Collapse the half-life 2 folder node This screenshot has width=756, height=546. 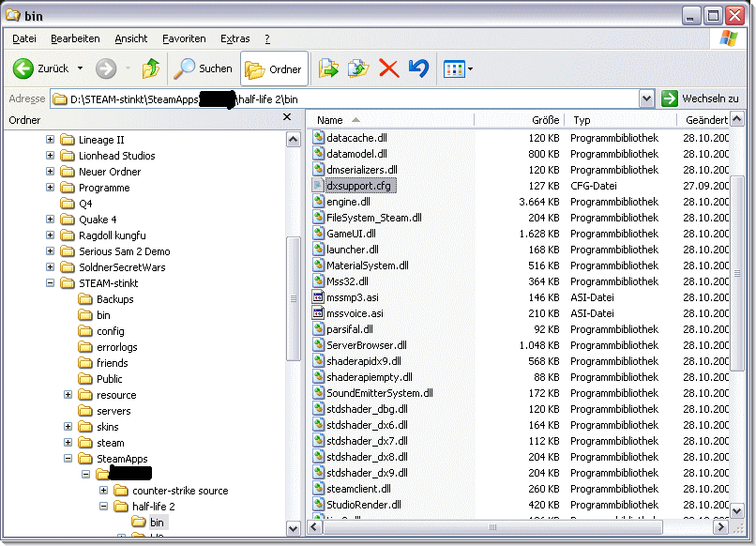(104, 506)
